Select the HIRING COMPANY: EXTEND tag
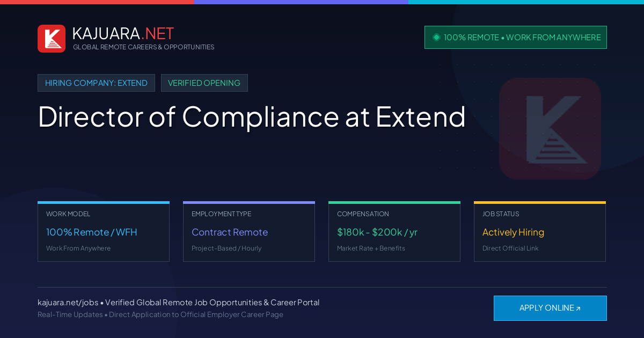 [96, 83]
